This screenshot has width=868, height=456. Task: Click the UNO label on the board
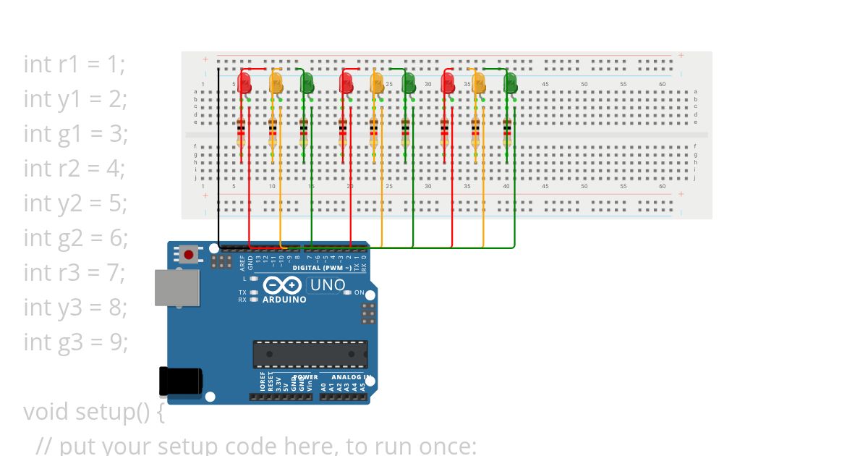pyautogui.click(x=328, y=285)
